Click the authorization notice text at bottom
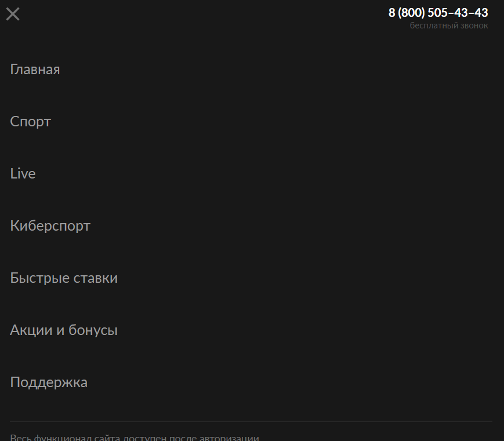The width and height of the screenshot is (504, 441). [x=135, y=438]
